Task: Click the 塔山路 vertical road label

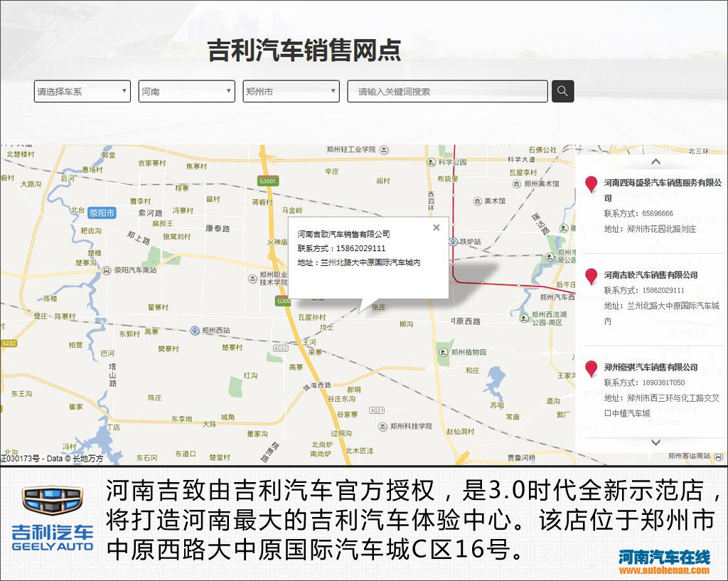Action: [x=112, y=375]
